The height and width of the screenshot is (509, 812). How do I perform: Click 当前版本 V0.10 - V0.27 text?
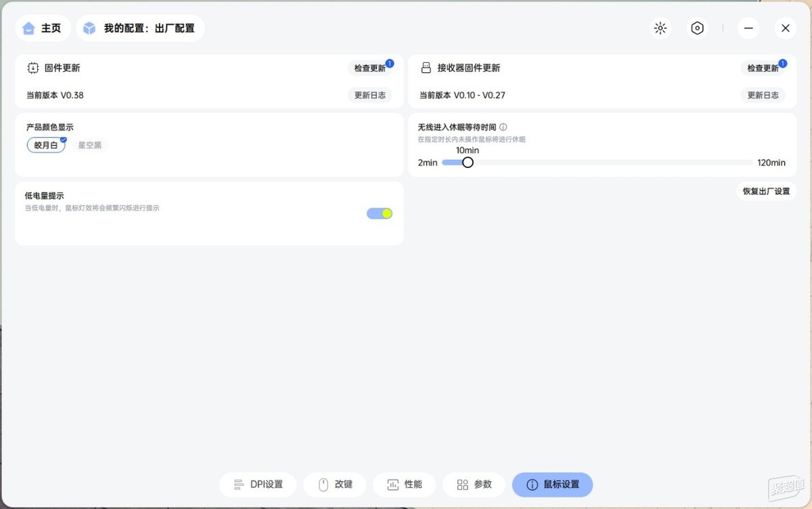pos(462,95)
